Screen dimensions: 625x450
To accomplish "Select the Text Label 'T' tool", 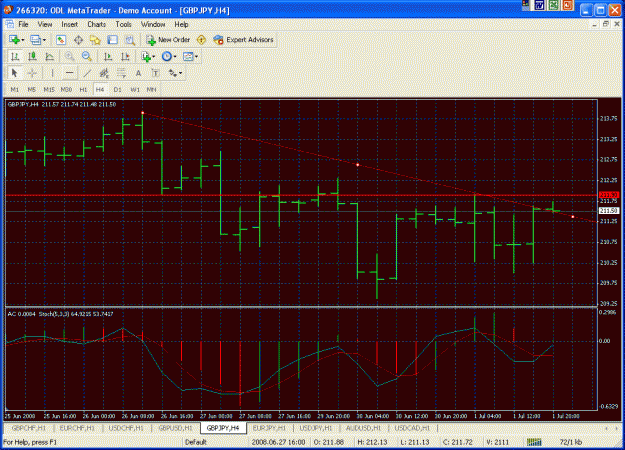I will tap(155, 73).
